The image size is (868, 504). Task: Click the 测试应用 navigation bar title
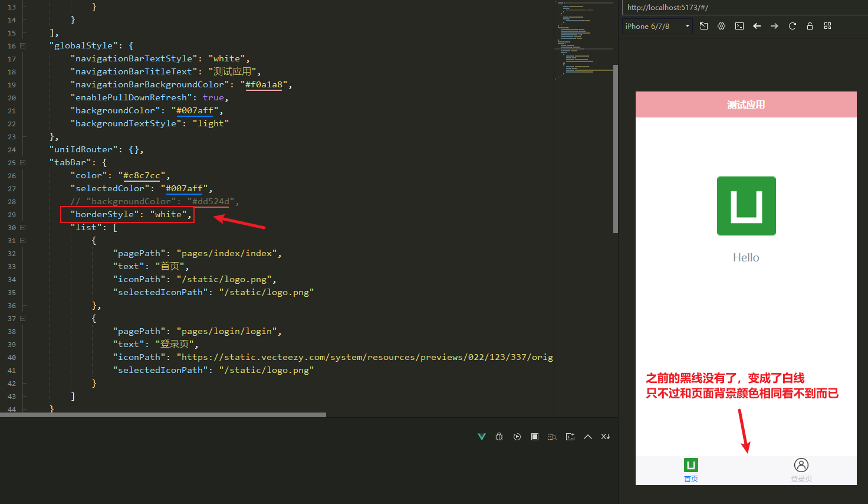(746, 104)
